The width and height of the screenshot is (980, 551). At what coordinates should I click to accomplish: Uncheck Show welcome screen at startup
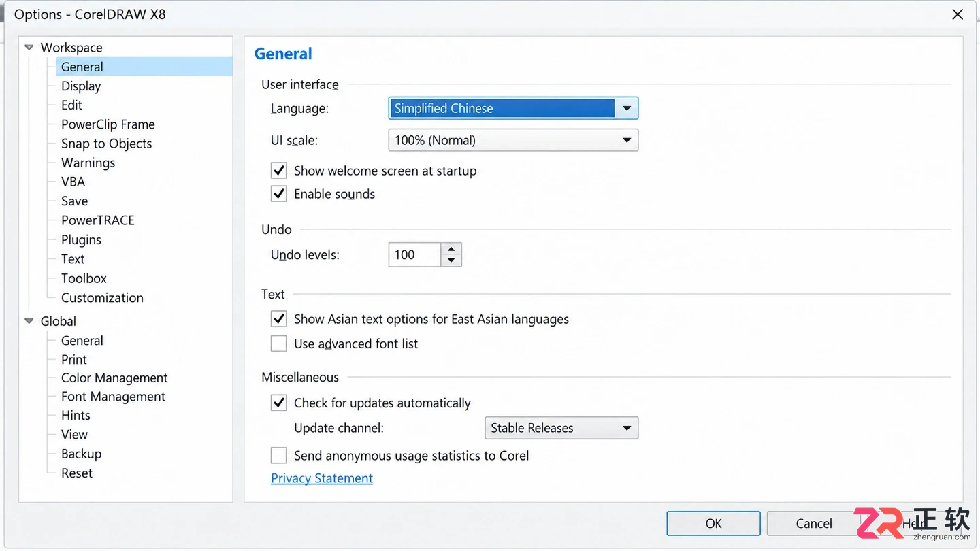(279, 171)
